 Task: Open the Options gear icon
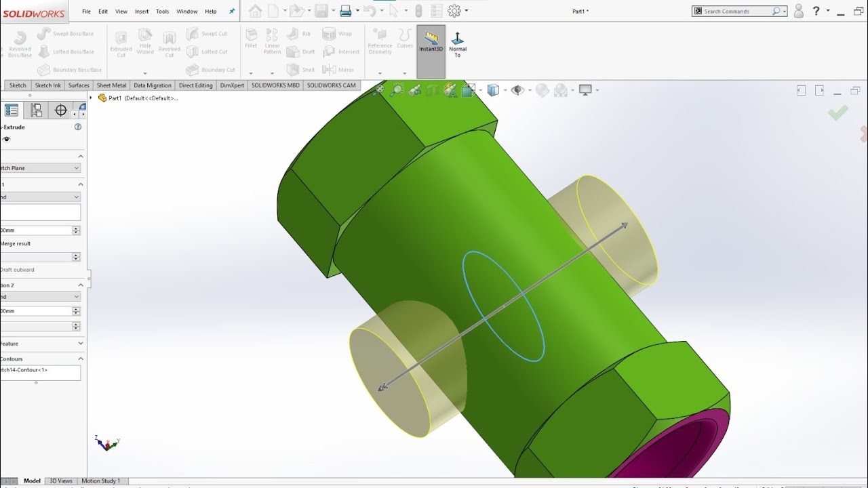454,11
